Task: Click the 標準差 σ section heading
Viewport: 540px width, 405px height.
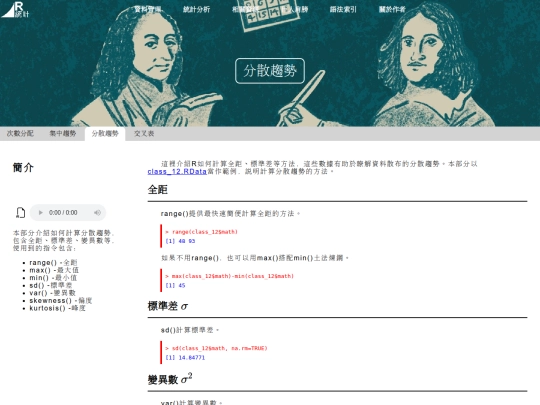Action: click(168, 306)
